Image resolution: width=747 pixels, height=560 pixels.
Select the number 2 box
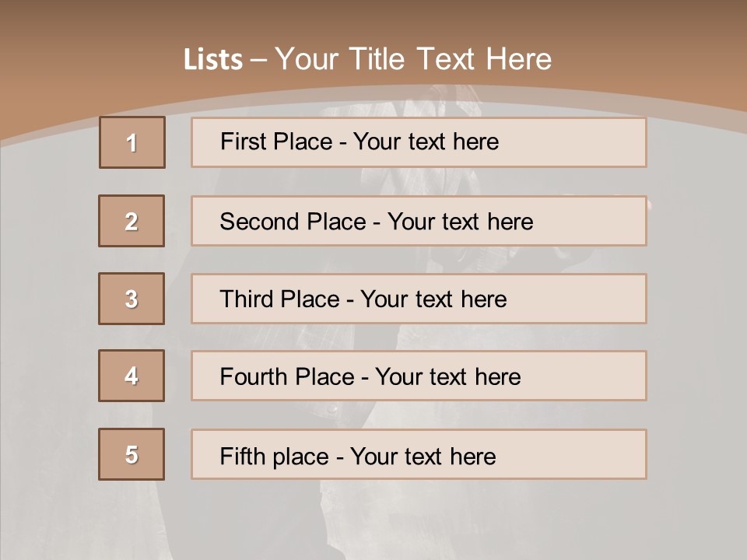coord(132,222)
